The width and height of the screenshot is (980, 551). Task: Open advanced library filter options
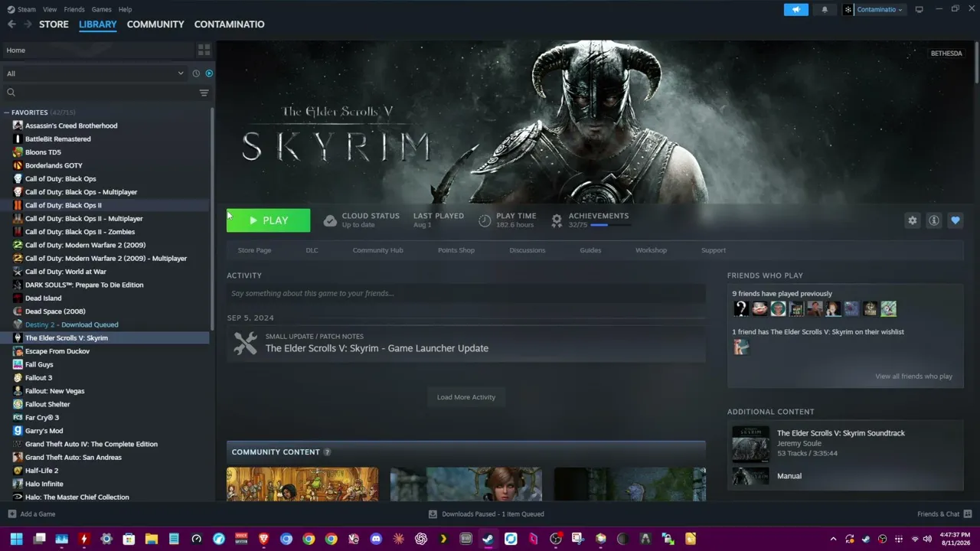pos(204,93)
